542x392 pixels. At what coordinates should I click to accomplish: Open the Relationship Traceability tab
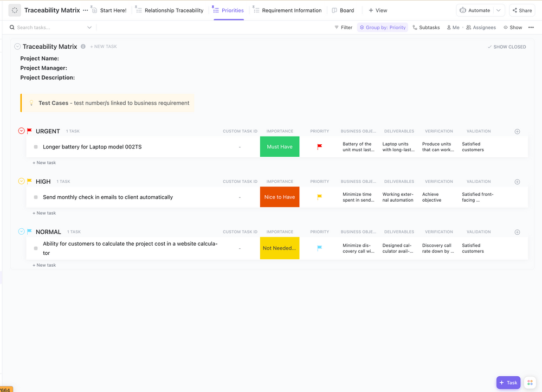(169, 10)
